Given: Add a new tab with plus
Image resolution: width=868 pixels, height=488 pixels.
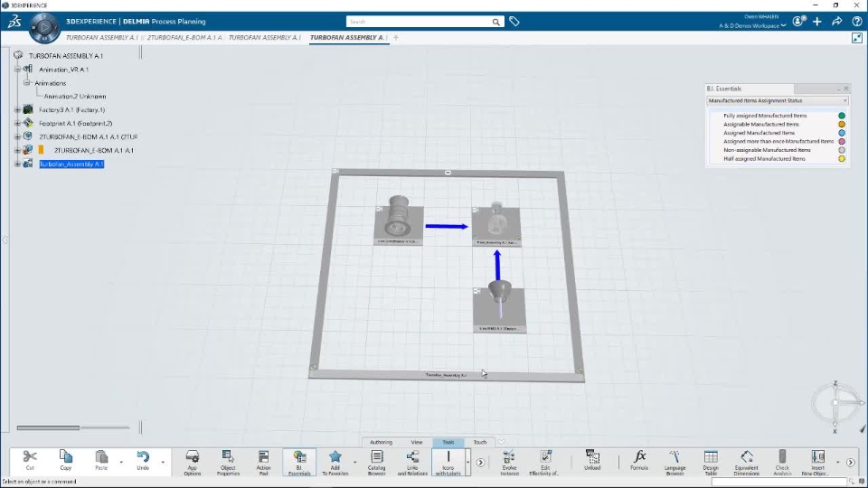Looking at the screenshot, I should tap(396, 38).
